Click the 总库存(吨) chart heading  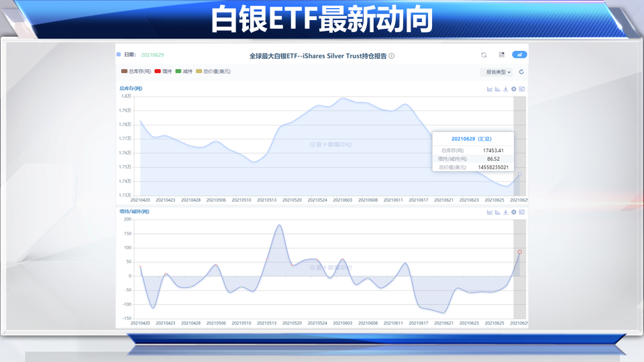pos(131,88)
